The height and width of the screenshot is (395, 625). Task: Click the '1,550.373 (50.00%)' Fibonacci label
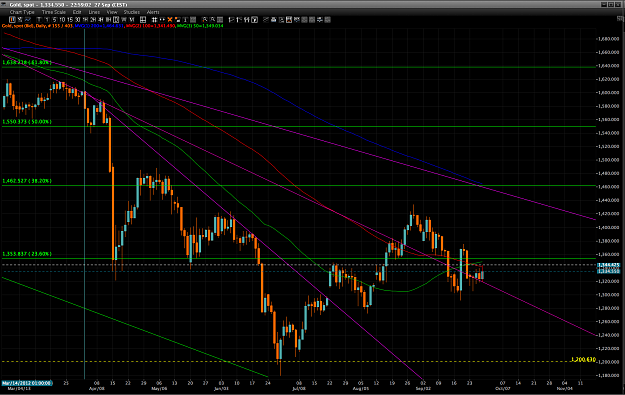[x=27, y=122]
